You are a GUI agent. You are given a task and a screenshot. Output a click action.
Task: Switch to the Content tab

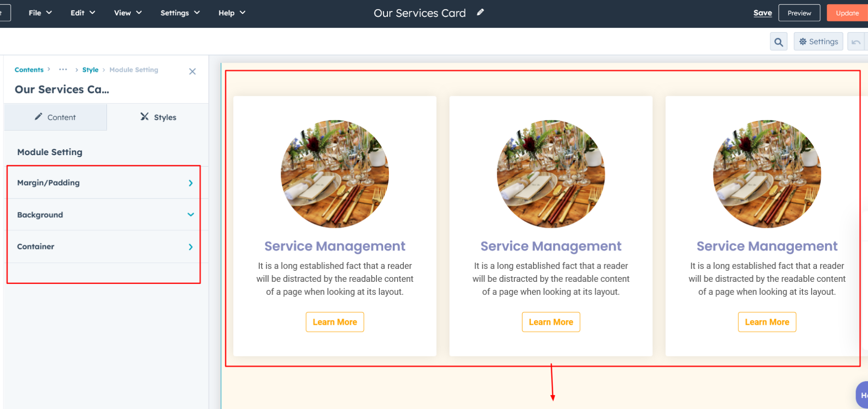coord(55,117)
